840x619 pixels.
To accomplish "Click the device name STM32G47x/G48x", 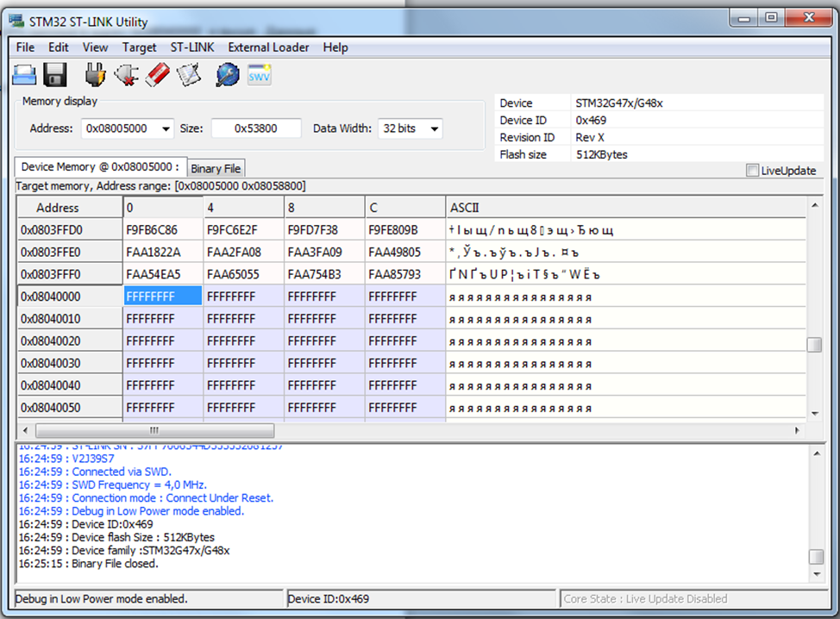I will click(x=619, y=103).
